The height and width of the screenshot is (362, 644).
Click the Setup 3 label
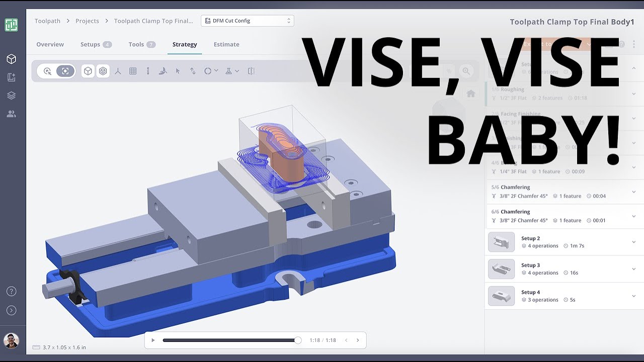530,265
